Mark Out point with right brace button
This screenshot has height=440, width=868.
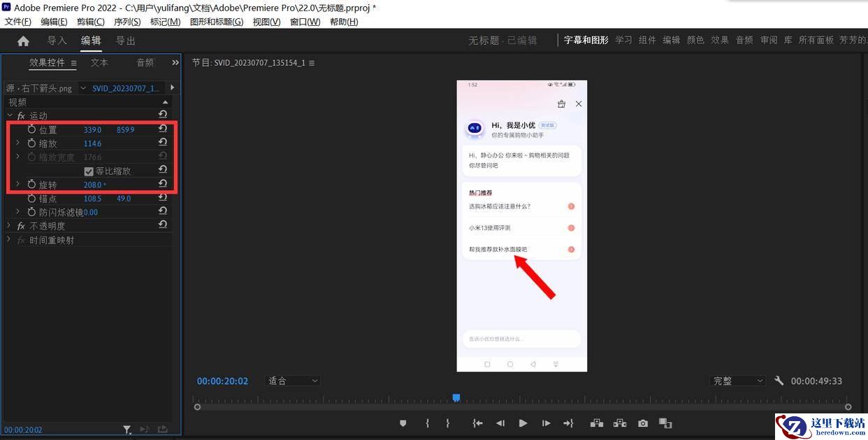448,423
